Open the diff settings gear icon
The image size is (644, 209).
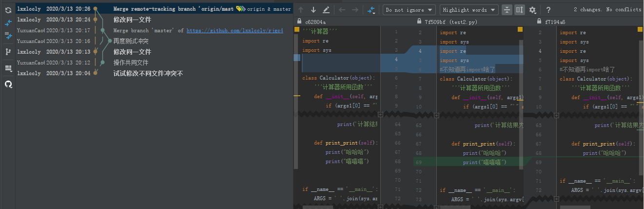click(532, 10)
